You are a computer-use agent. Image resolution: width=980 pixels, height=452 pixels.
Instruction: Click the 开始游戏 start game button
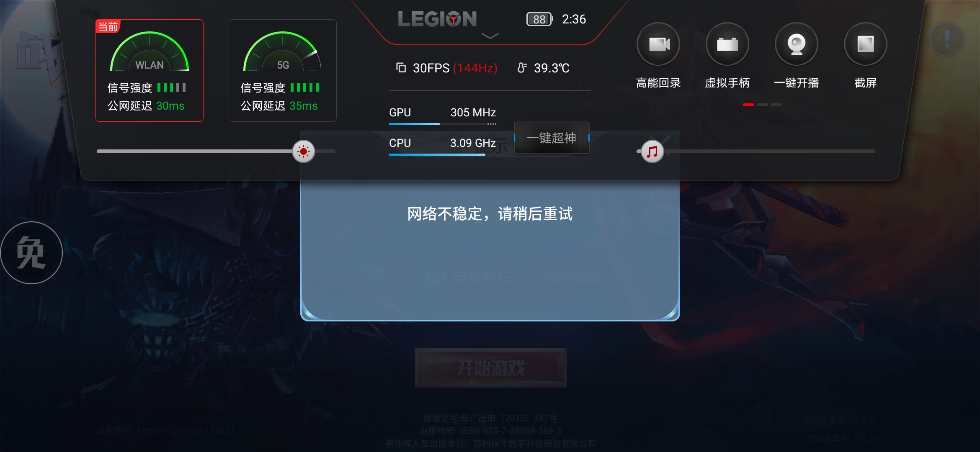click(490, 368)
